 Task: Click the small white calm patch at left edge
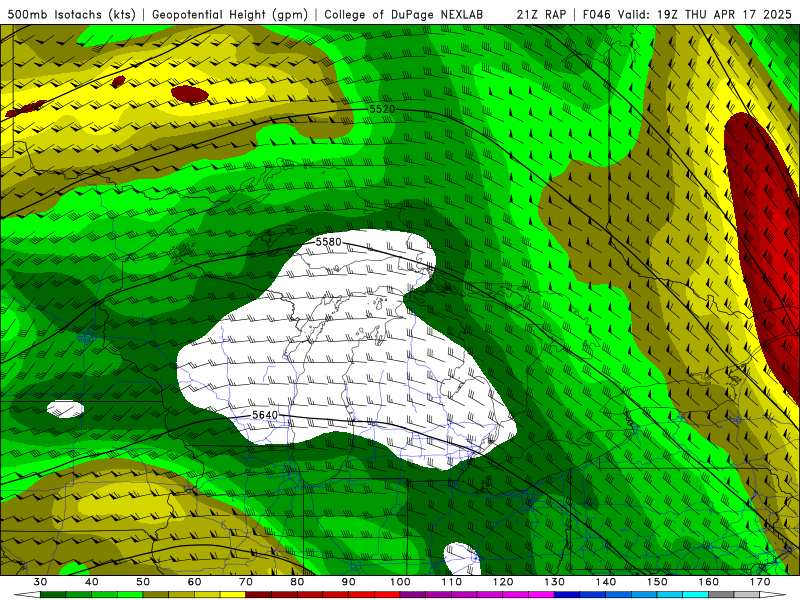coord(65,409)
